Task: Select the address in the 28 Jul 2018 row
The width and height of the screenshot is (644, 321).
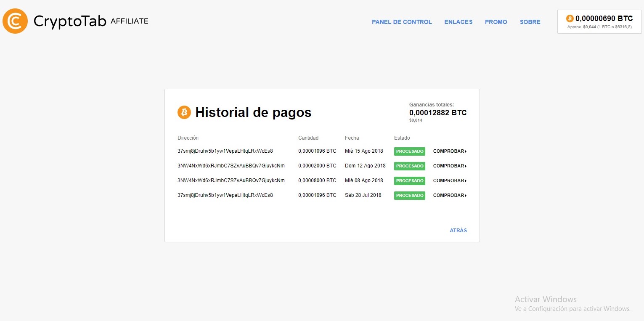Action: pos(225,195)
